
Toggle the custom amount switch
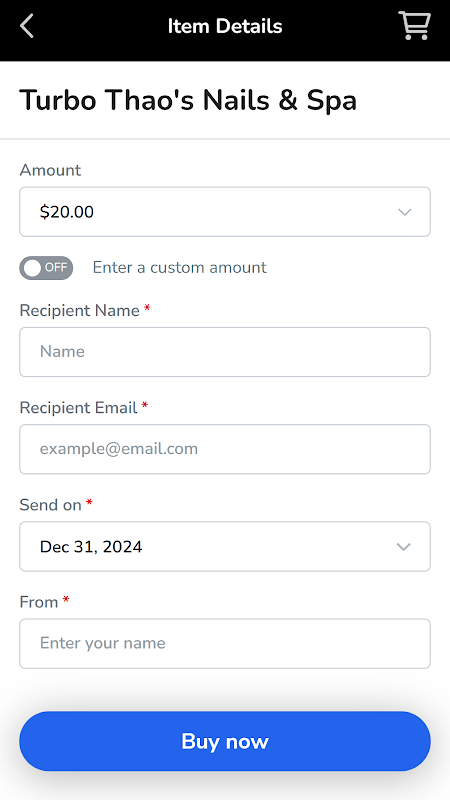(46, 268)
